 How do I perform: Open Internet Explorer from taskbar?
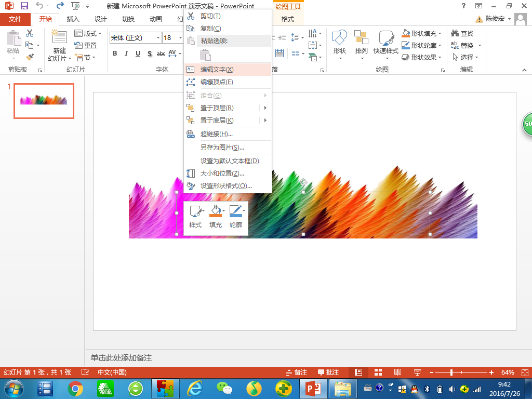[195, 389]
